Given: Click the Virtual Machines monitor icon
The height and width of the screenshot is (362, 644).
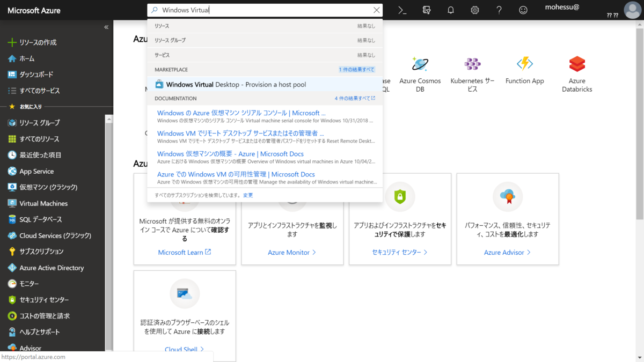Looking at the screenshot, I should [12, 203].
